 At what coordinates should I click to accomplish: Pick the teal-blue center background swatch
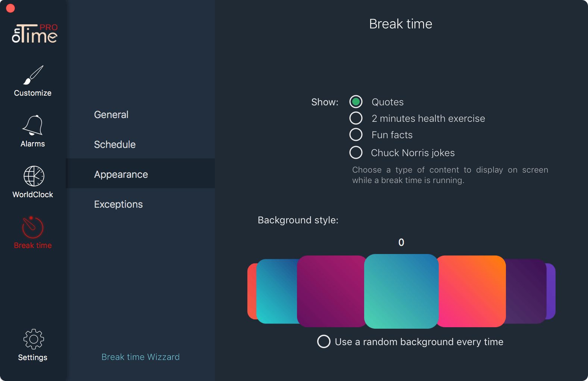(401, 291)
